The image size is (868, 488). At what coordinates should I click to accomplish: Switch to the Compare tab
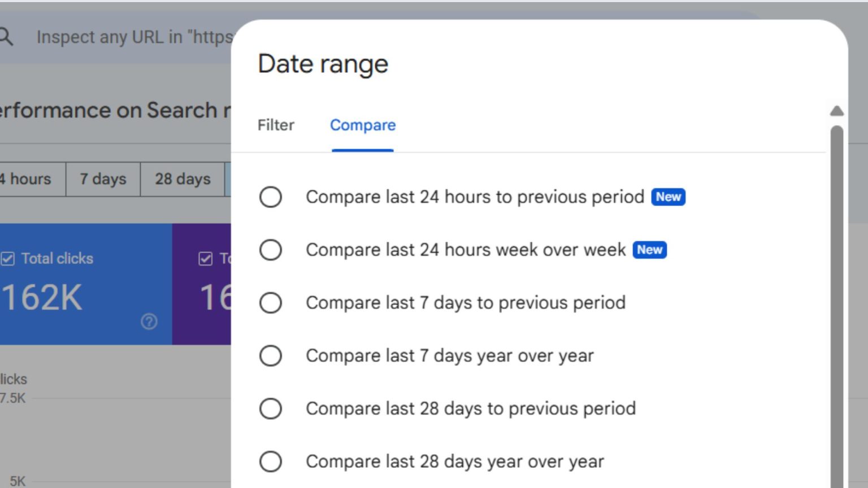point(362,125)
